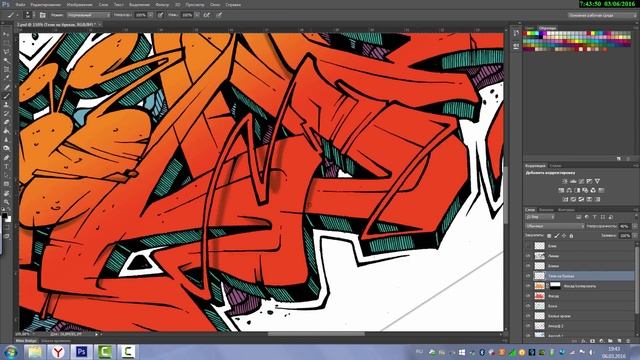
Task: Select the Pen tool
Action: (6, 158)
